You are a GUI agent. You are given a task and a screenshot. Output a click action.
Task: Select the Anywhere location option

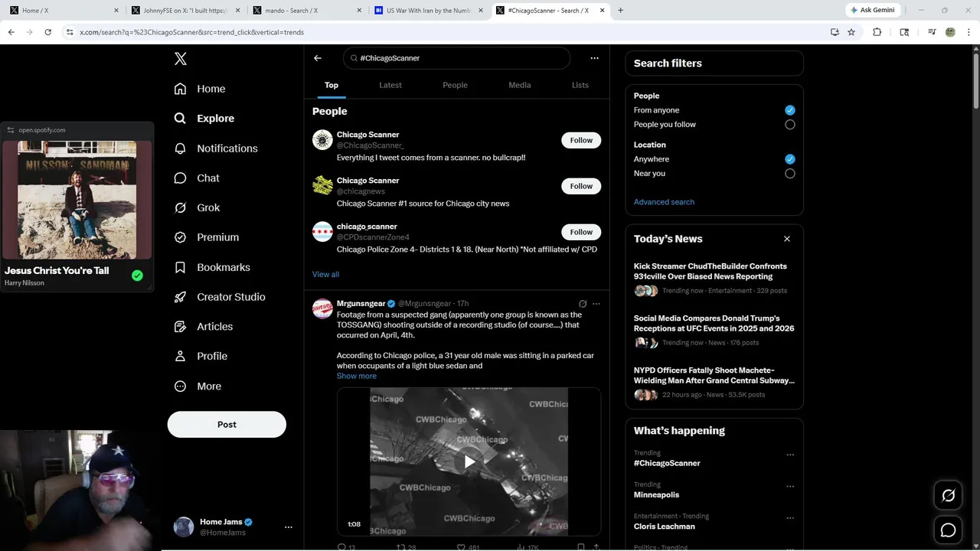click(790, 159)
